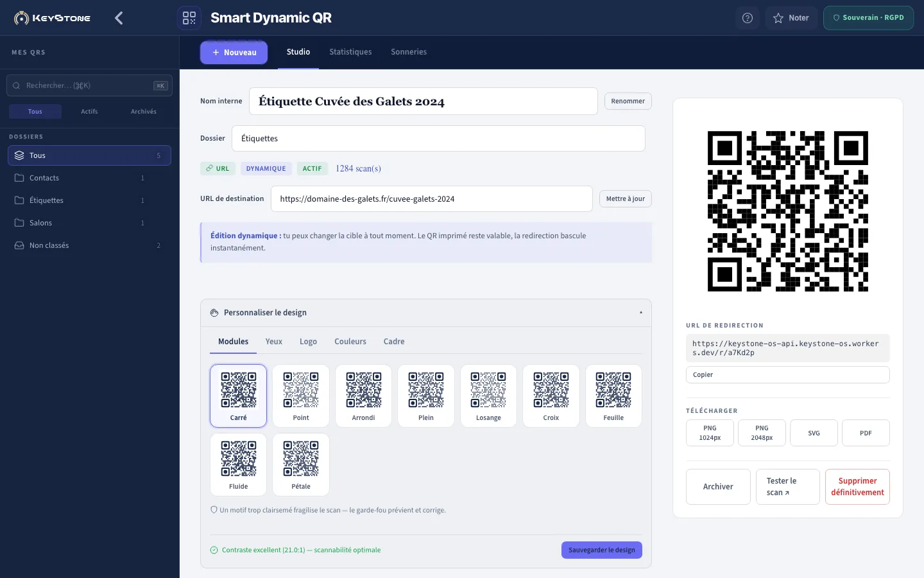Click the green contrast check icon
Image resolution: width=924 pixels, height=578 pixels.
214,550
